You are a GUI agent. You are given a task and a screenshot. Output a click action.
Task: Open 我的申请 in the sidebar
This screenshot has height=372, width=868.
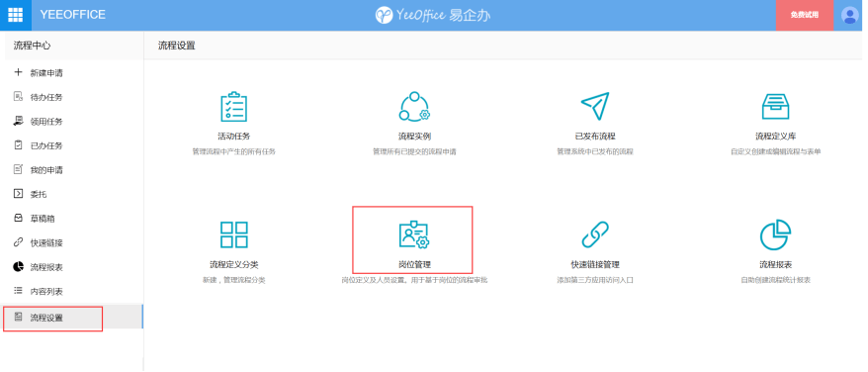point(46,170)
